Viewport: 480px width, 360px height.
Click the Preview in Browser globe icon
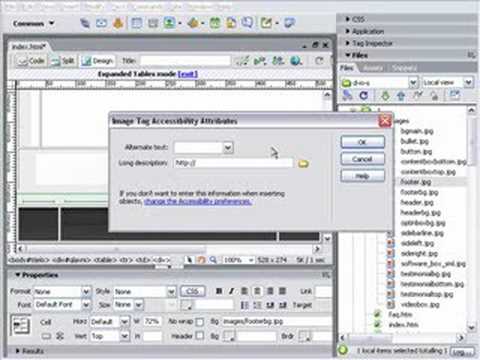coord(295,61)
